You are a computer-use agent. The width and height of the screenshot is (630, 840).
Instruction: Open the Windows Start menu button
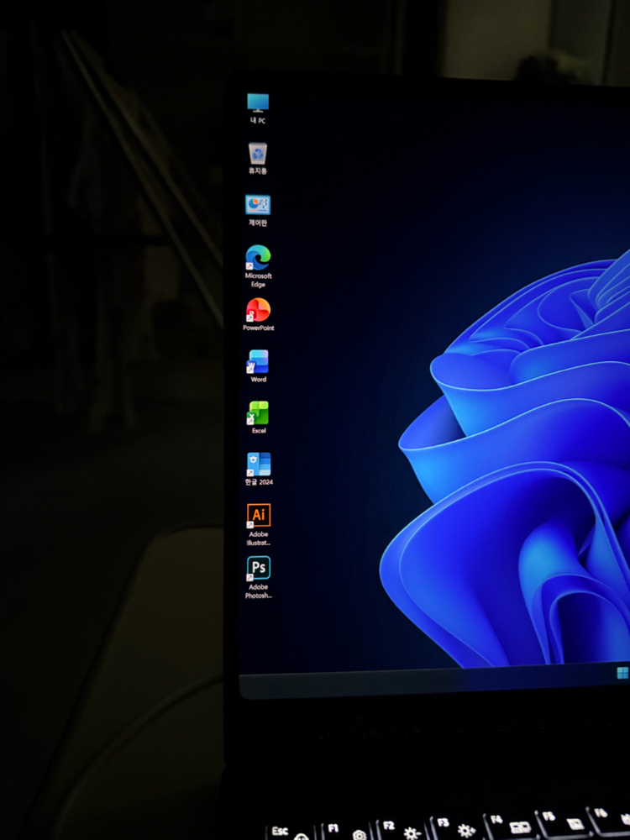[622, 673]
